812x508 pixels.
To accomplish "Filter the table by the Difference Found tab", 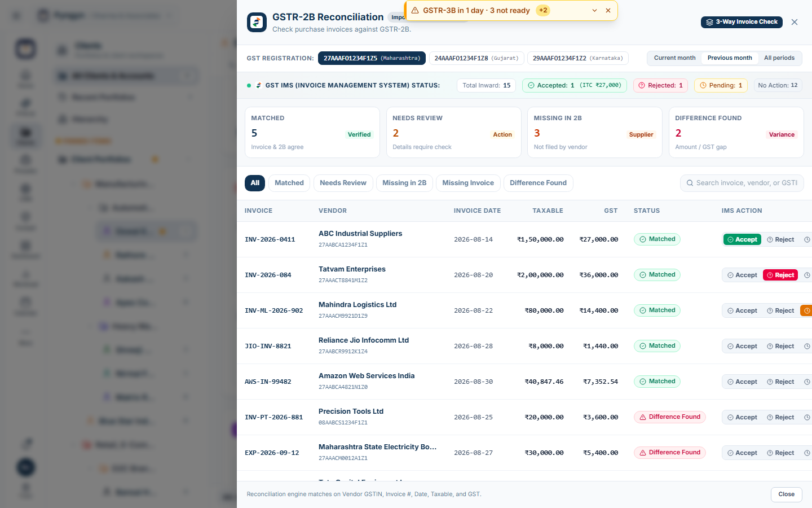I will pos(538,183).
